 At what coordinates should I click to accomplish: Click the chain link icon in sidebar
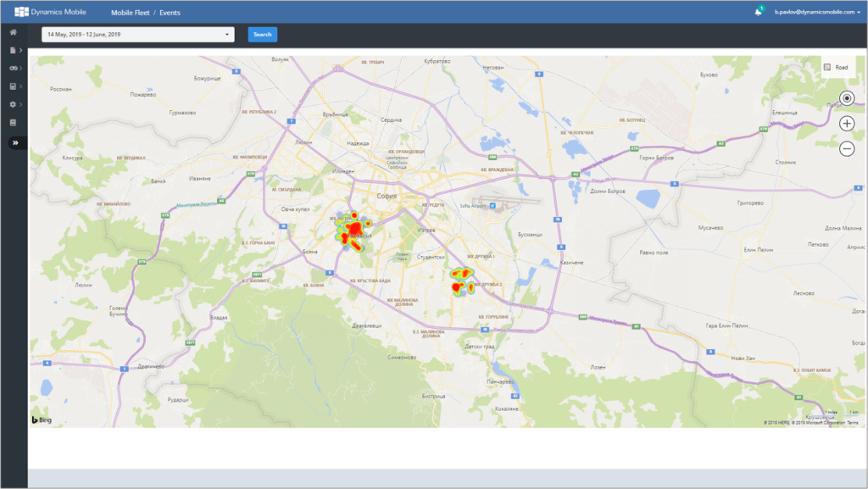(14, 68)
